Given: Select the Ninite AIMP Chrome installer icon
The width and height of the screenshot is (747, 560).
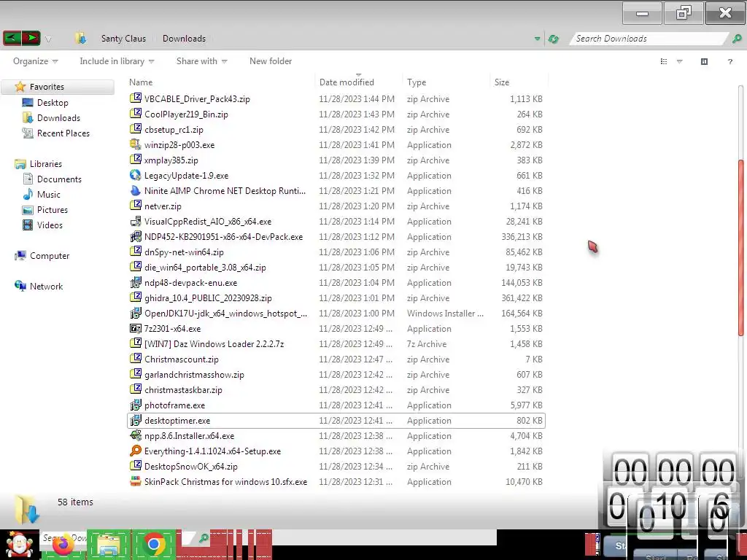Looking at the screenshot, I should pos(136,190).
